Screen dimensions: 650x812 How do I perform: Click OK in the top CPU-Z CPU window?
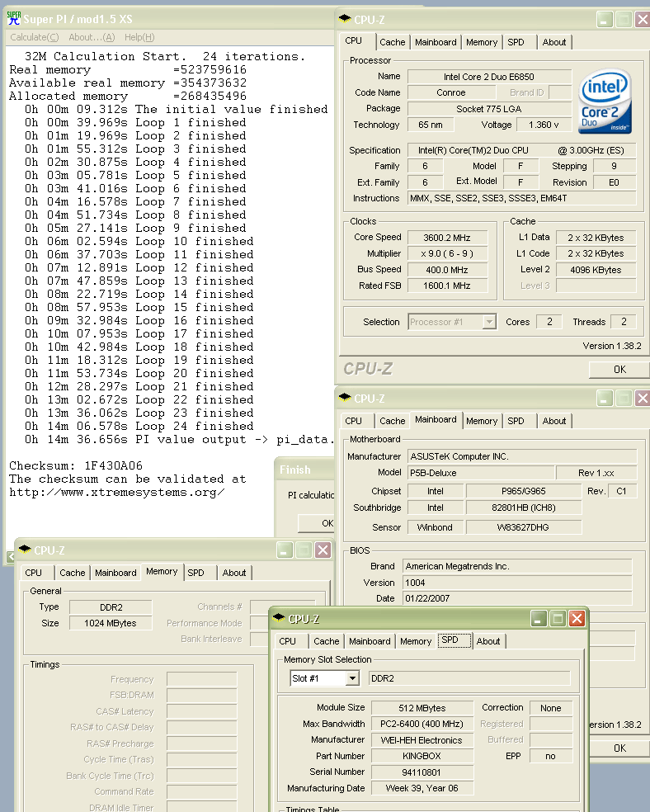point(619,369)
